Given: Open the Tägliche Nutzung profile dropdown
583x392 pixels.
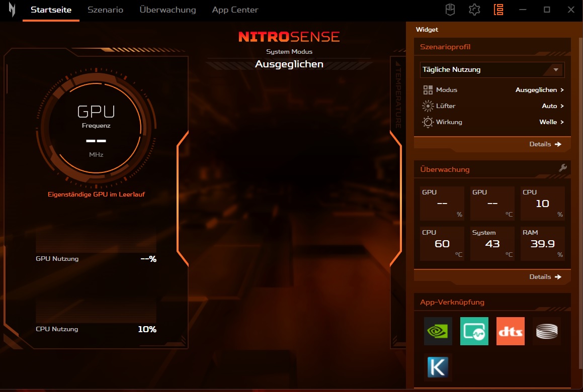Looking at the screenshot, I should (x=492, y=70).
